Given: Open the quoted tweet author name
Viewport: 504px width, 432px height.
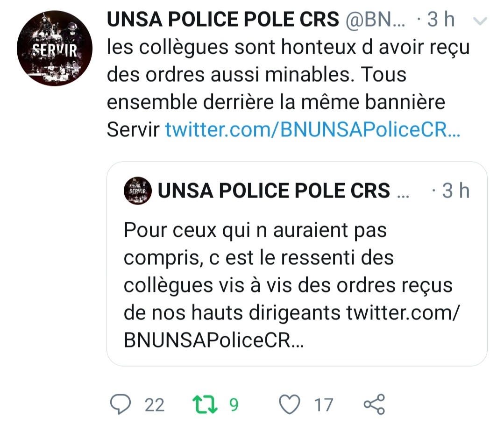Looking at the screenshot, I should click(x=274, y=191).
